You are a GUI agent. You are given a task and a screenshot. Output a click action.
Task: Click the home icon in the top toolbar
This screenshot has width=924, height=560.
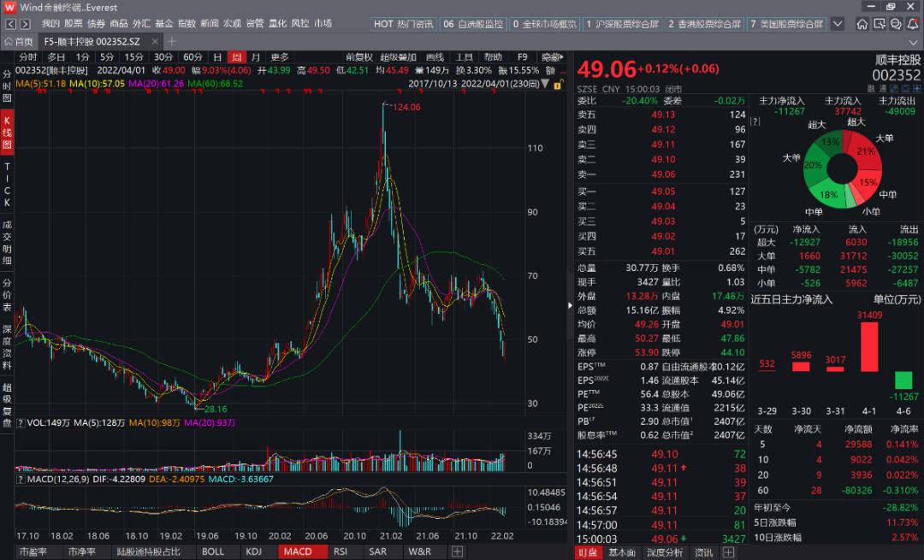click(x=862, y=24)
